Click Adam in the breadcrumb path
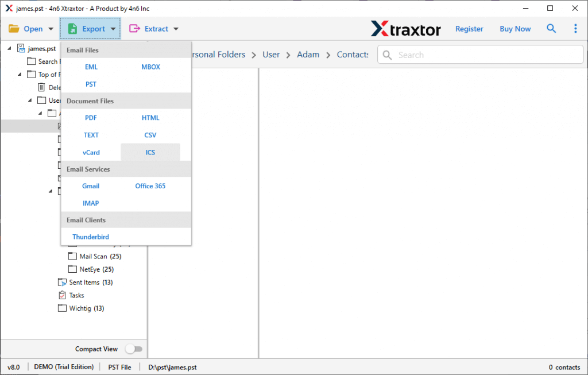 point(308,54)
